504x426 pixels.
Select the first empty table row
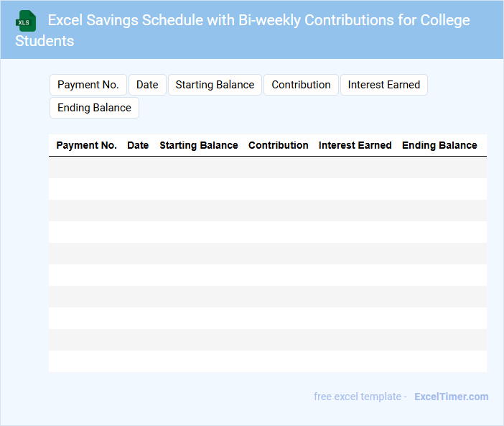[x=267, y=167]
